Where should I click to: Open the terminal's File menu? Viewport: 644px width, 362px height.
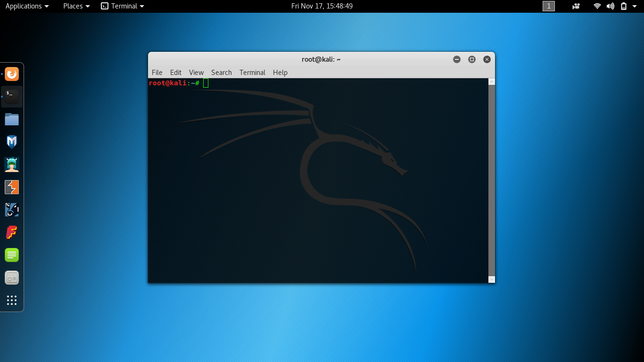157,72
